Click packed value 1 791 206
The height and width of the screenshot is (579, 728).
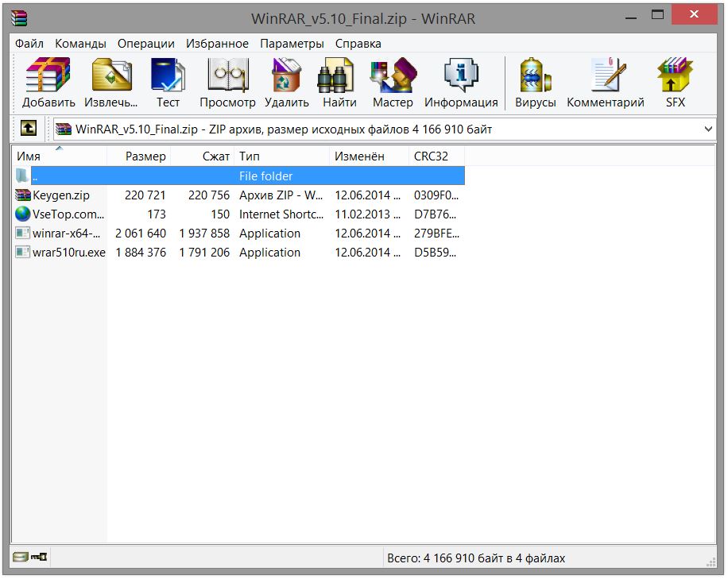click(x=204, y=253)
